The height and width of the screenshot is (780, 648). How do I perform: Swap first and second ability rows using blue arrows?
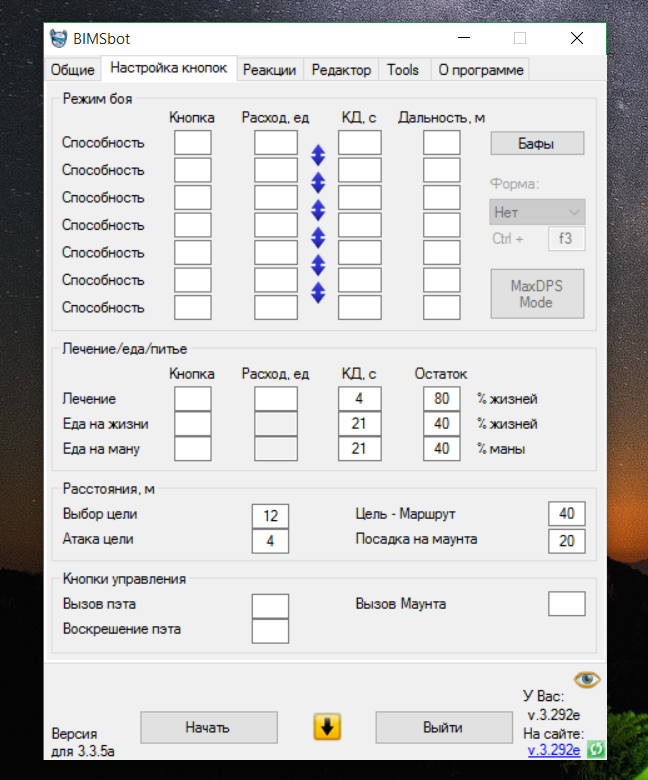coord(318,155)
